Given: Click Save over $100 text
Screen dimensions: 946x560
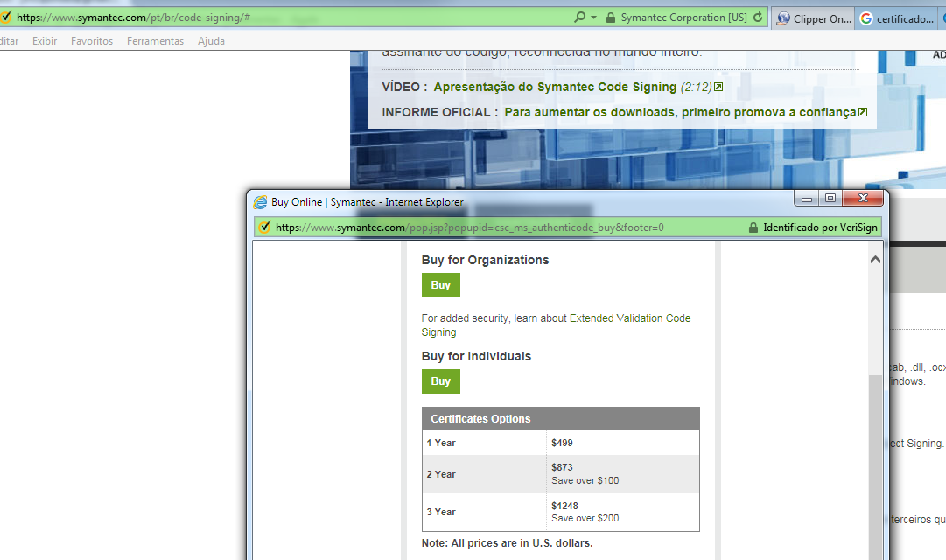Looking at the screenshot, I should 585,481.
